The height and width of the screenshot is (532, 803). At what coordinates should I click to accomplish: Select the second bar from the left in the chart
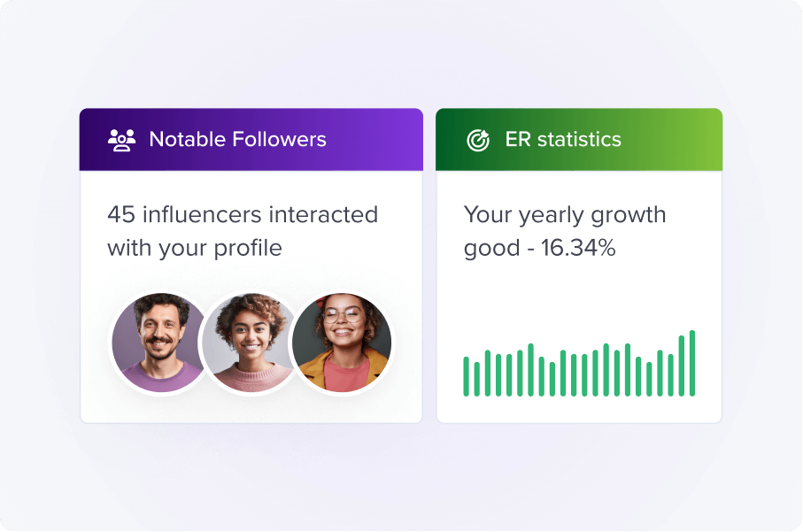click(477, 379)
